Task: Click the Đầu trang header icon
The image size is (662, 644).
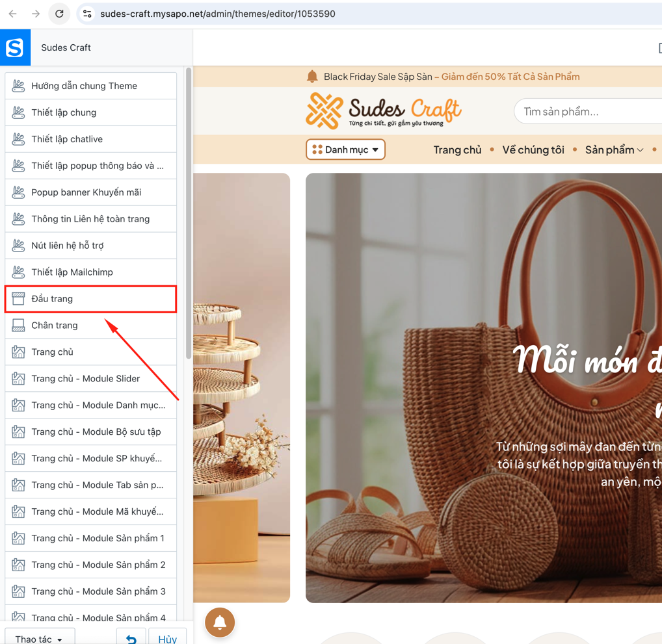Action: click(x=18, y=299)
